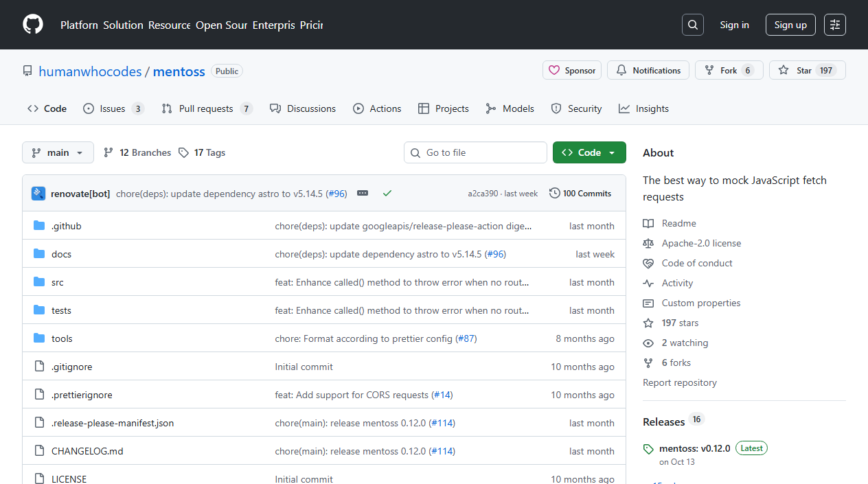View the 12 Branches link
This screenshot has width=868, height=484.
pos(137,152)
